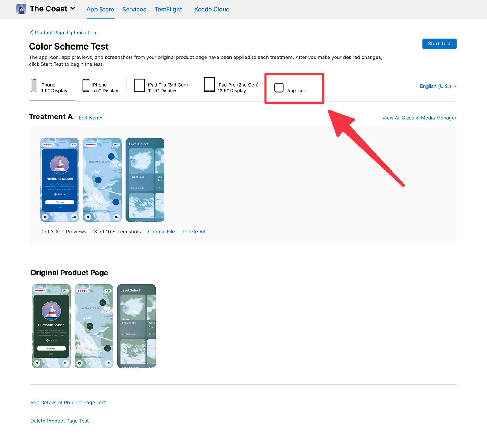Select the iPhone 6.5" Display device icon

[34, 86]
